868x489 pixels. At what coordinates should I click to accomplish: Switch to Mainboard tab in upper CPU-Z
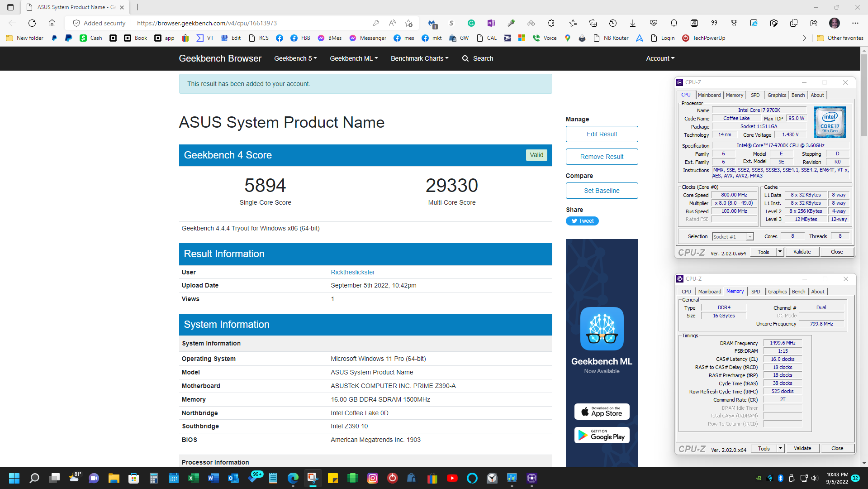709,95
